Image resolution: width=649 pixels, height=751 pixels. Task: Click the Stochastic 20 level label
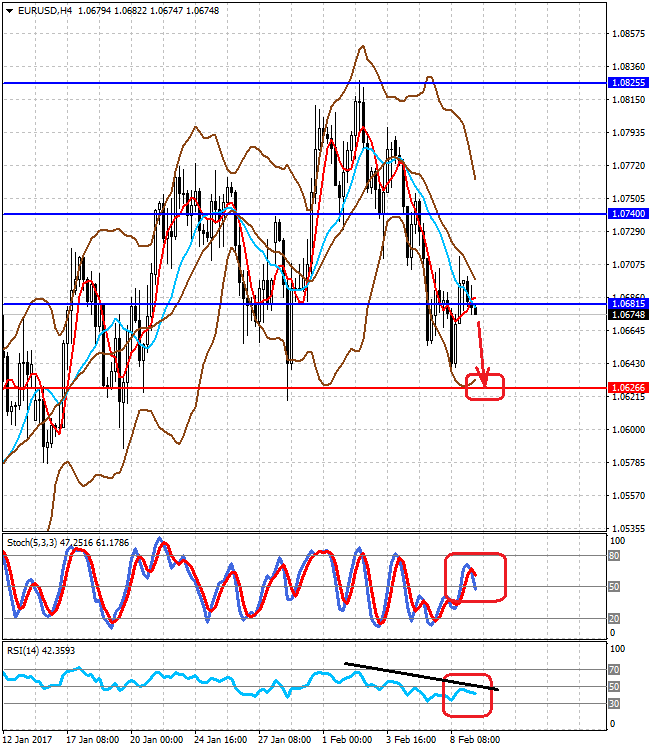(614, 618)
